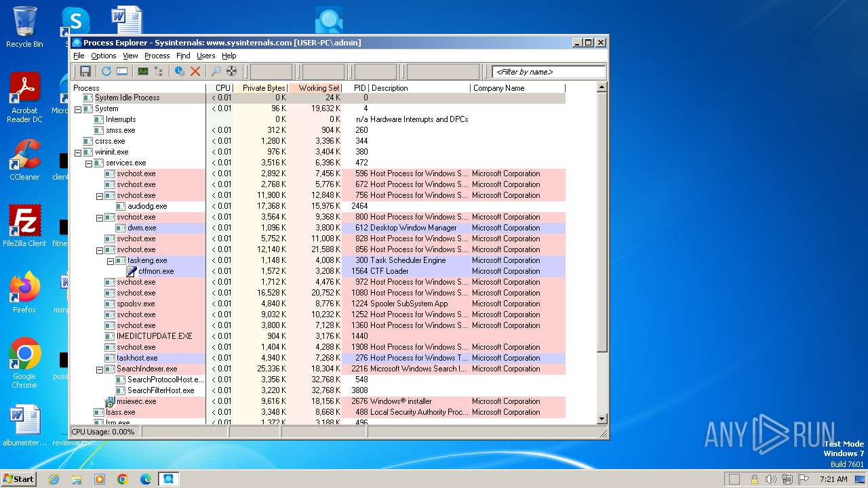The width and height of the screenshot is (868, 488).
Task: Select the lsass.exe process row
Action: pyautogui.click(x=318, y=412)
